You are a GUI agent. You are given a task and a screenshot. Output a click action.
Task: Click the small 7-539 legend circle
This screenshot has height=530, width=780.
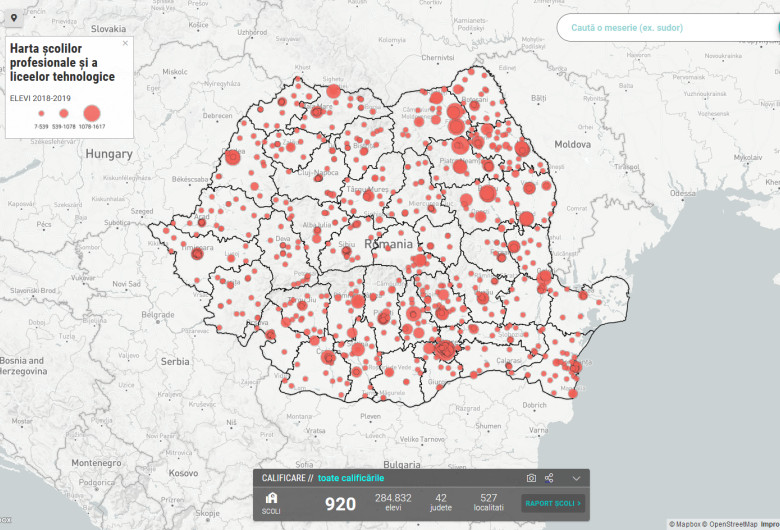[x=41, y=113]
